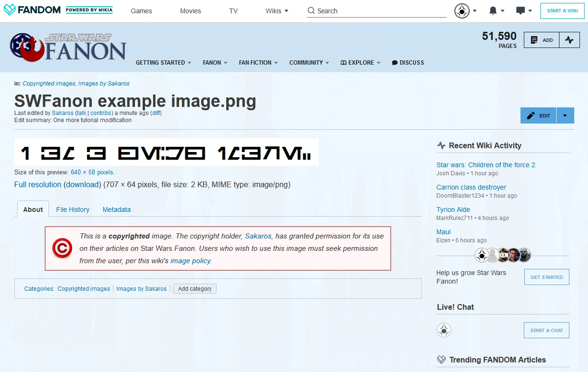Click the Live! Chat user avatar

(444, 330)
